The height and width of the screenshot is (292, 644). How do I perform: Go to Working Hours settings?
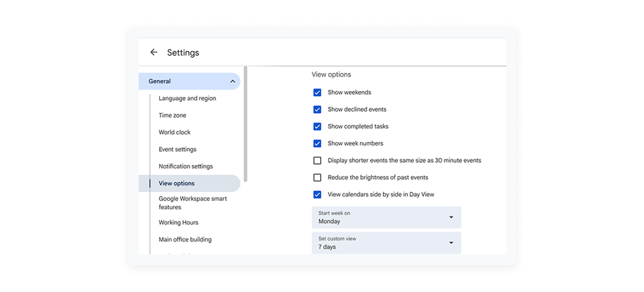pyautogui.click(x=178, y=222)
